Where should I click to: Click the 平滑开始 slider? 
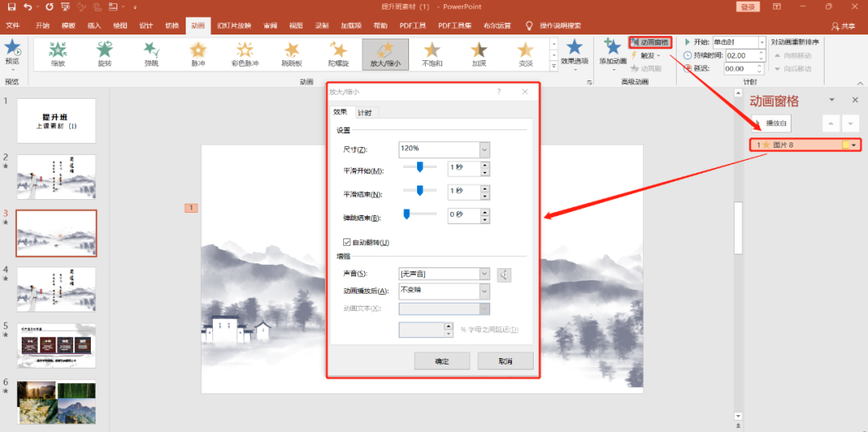[x=420, y=166]
